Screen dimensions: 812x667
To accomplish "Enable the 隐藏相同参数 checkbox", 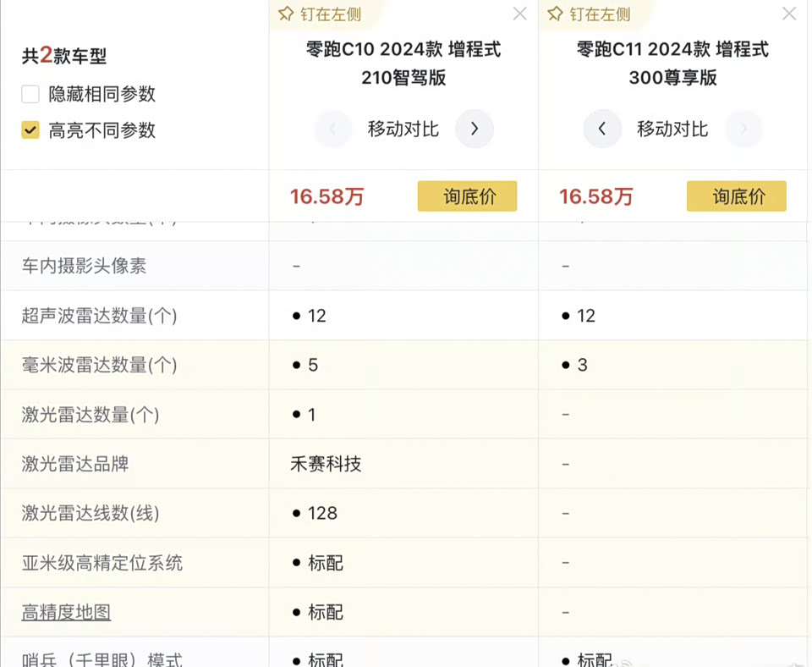I will [x=30, y=94].
